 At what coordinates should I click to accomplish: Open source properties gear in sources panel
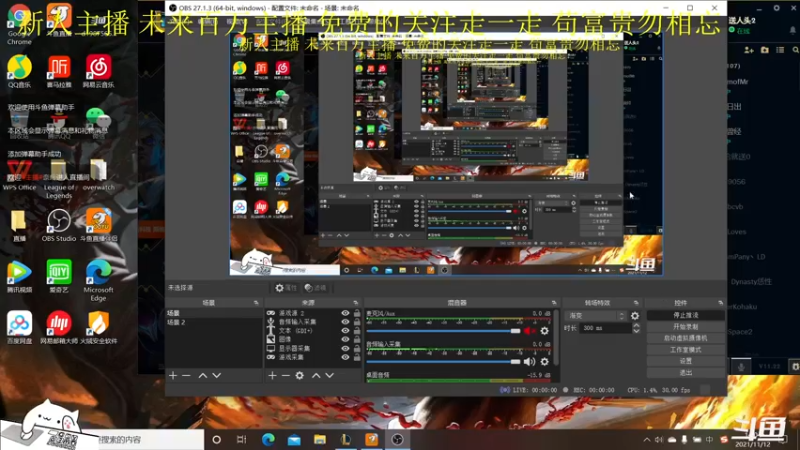point(299,376)
